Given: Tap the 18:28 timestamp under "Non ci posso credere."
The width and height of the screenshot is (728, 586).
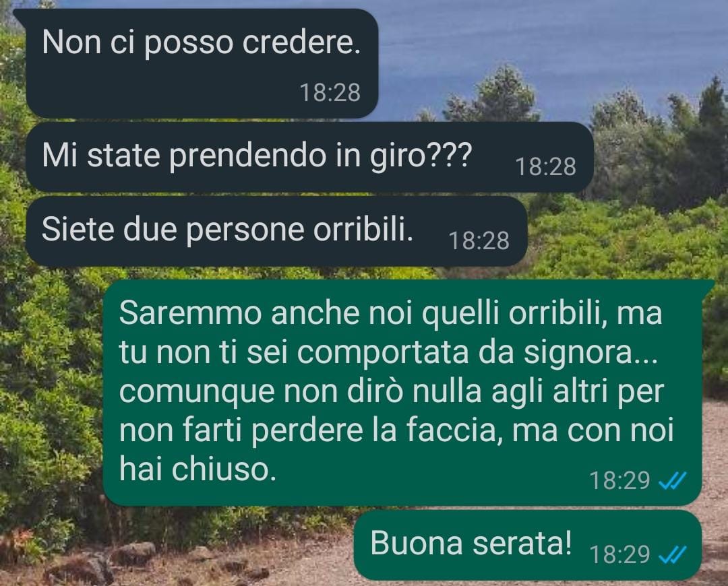Looking at the screenshot, I should (330, 93).
